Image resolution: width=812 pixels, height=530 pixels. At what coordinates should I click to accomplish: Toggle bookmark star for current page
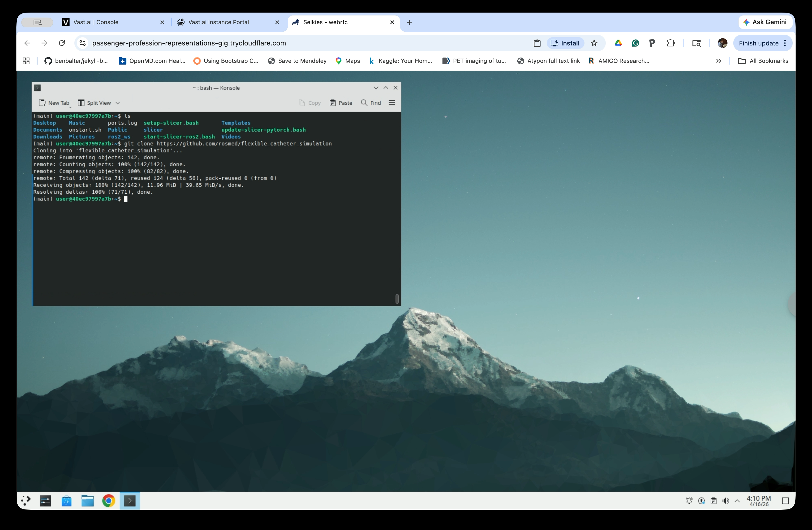[x=594, y=43]
